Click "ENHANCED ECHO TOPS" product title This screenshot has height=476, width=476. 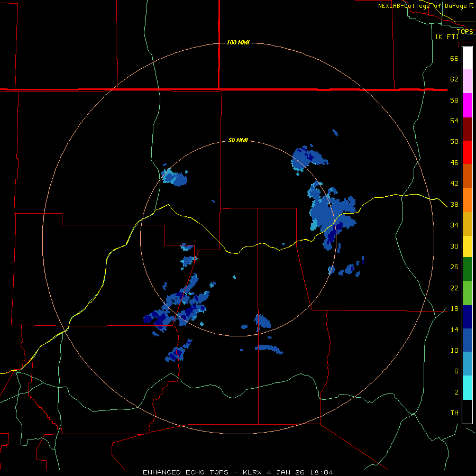(x=185, y=472)
